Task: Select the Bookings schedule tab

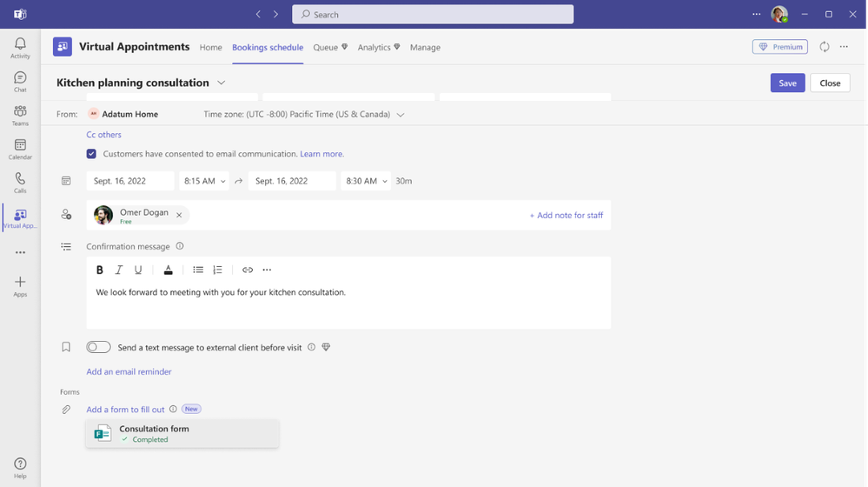Action: tap(268, 47)
